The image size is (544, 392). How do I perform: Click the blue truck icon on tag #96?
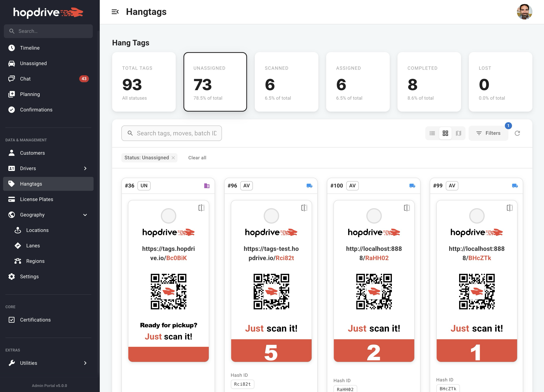pos(309,185)
